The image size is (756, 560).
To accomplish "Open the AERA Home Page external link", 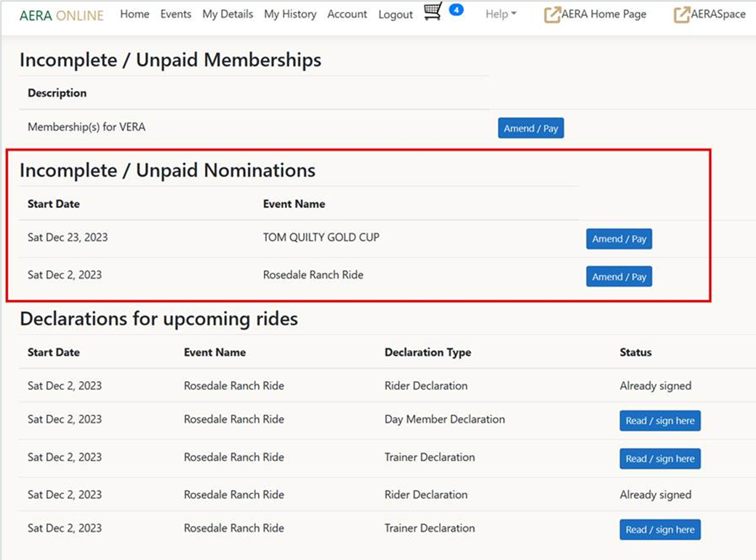I will (595, 15).
